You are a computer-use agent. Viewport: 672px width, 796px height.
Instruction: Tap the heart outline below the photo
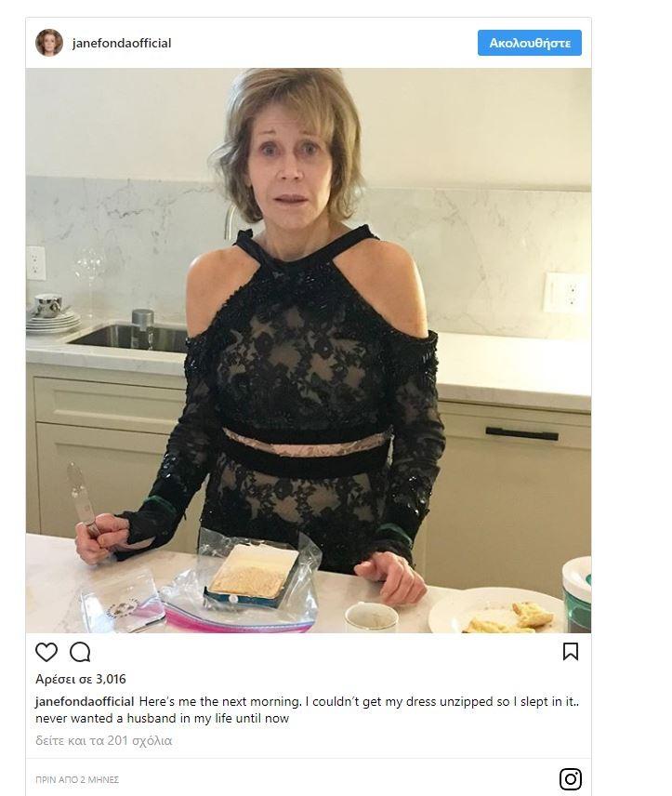(x=46, y=652)
